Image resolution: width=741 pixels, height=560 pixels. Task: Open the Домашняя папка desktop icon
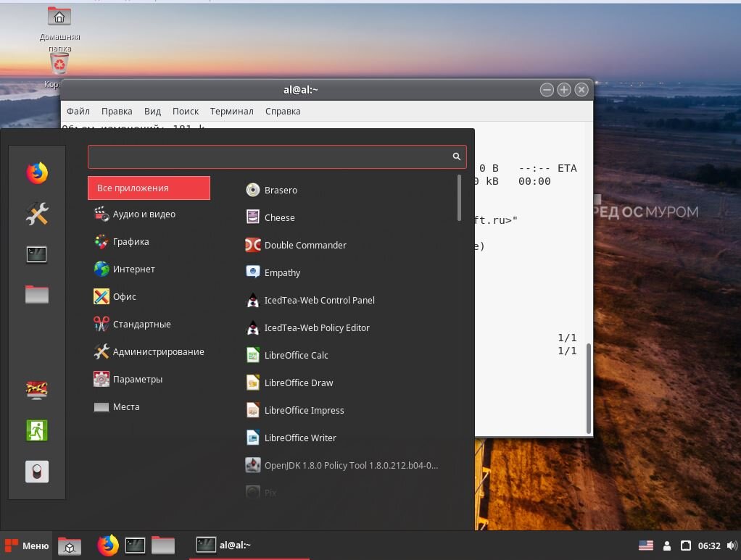(59, 29)
